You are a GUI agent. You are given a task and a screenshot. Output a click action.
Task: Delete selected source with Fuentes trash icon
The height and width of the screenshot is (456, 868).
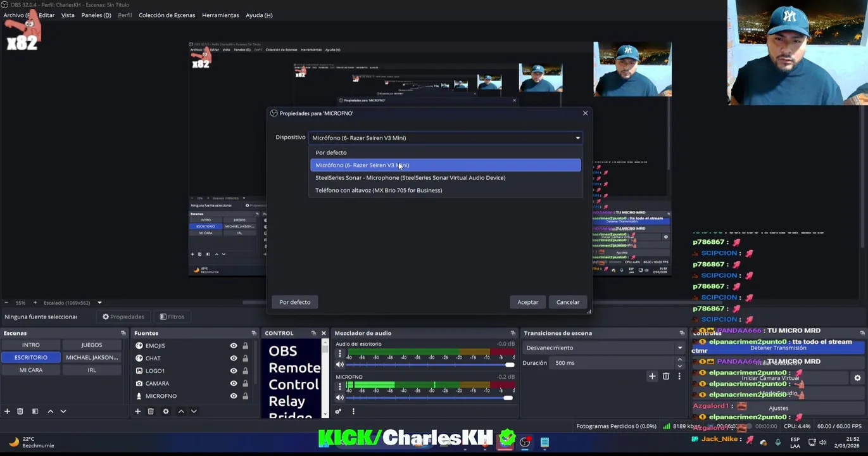click(151, 411)
